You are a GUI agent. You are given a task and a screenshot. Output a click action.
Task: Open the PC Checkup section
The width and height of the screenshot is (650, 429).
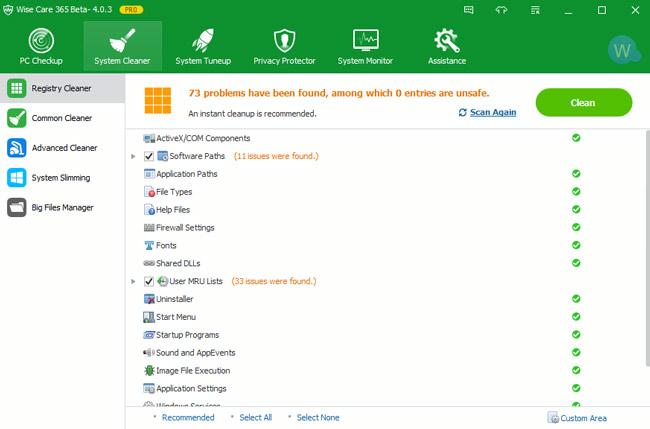click(41, 46)
